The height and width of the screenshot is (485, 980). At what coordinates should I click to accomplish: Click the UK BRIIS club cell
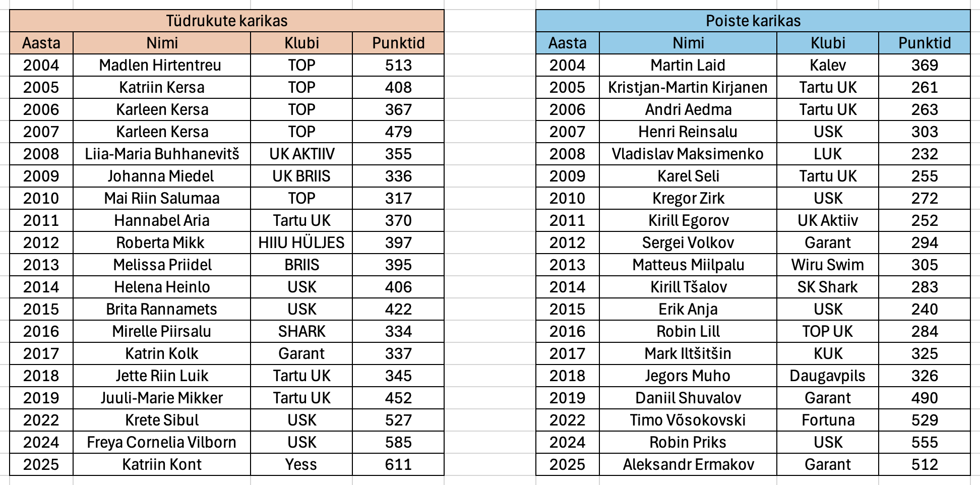(x=301, y=176)
